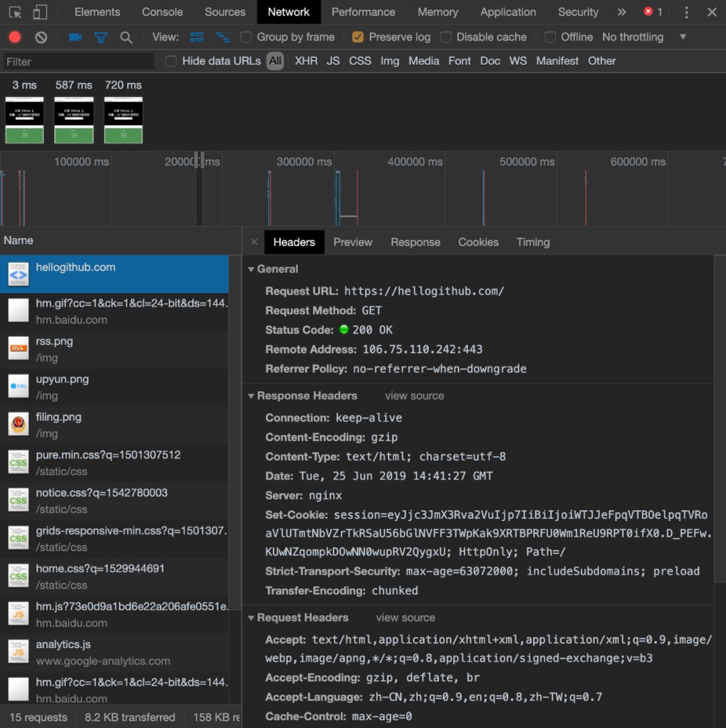Screen dimensions: 726x728
Task: Select the 587 ms screenshot thumbnail
Action: coord(74,120)
